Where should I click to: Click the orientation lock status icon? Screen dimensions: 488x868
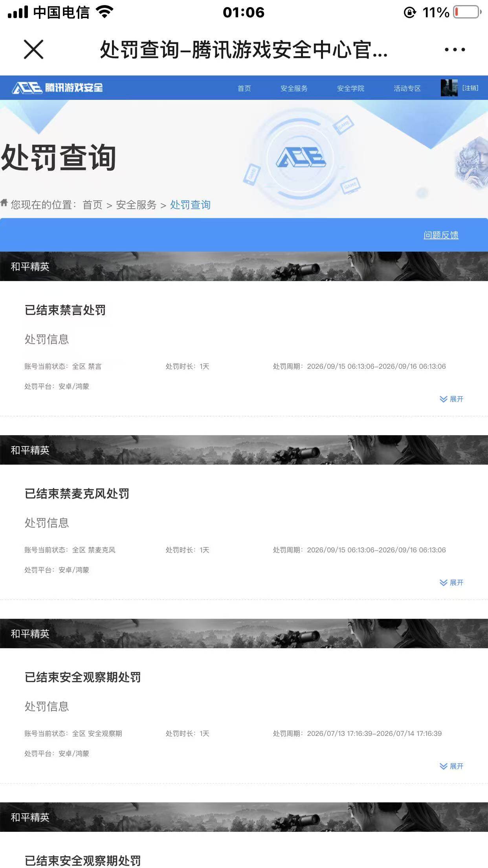point(410,13)
